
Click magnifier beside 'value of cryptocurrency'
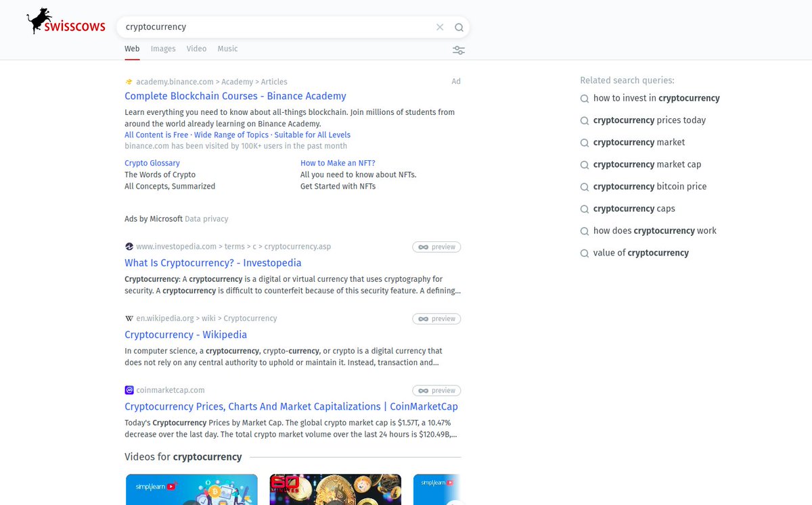coord(585,254)
